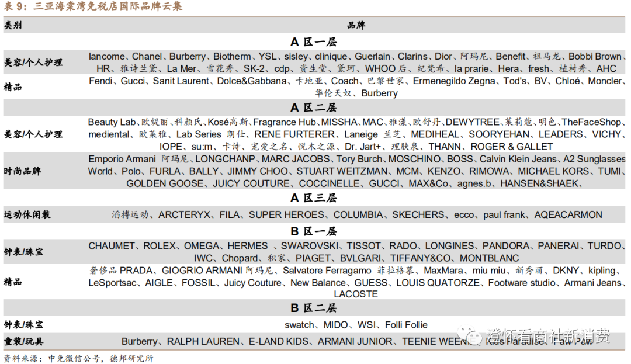Viewport: 631px width, 364px height.
Task: Click the brand name 'lancome'
Action: coord(107,56)
